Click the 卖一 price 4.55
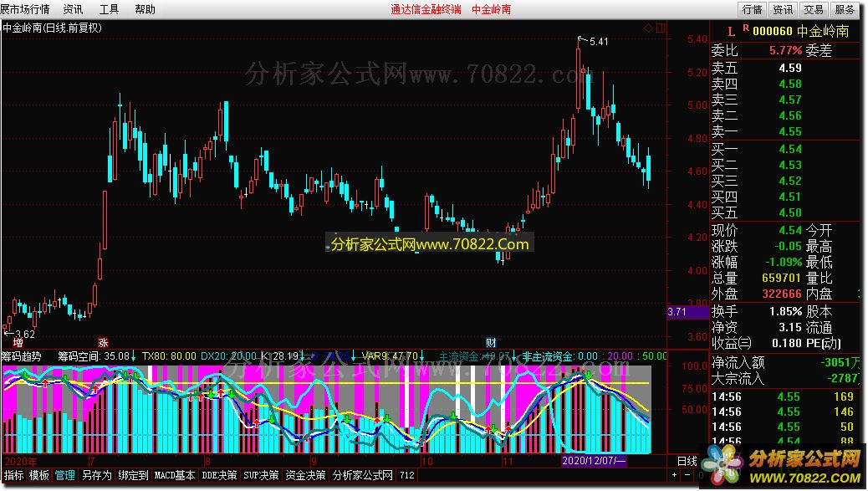The width and height of the screenshot is (868, 491). point(790,132)
